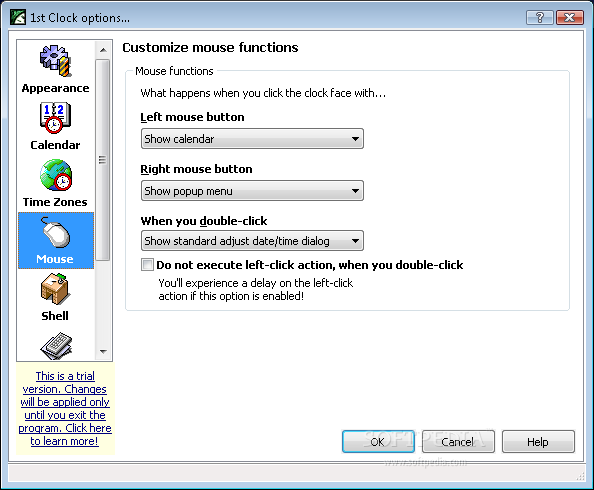Click the 1st Clock title bar icon
The height and width of the screenshot is (490, 594).
(18, 17)
